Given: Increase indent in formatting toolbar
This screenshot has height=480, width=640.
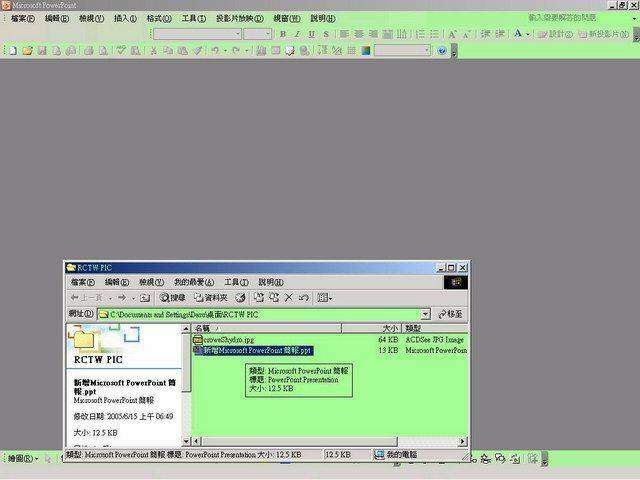Looking at the screenshot, I should tap(500, 34).
